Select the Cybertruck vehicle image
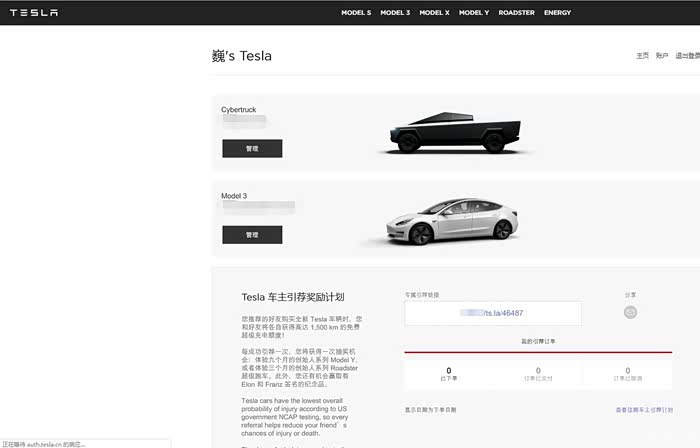This screenshot has width=700, height=448. click(x=455, y=133)
